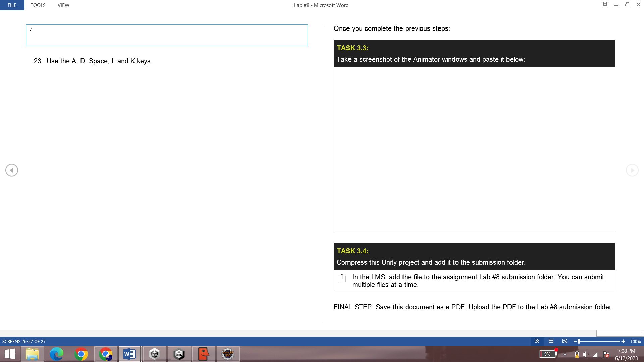Click the Windows Start button

(10, 354)
